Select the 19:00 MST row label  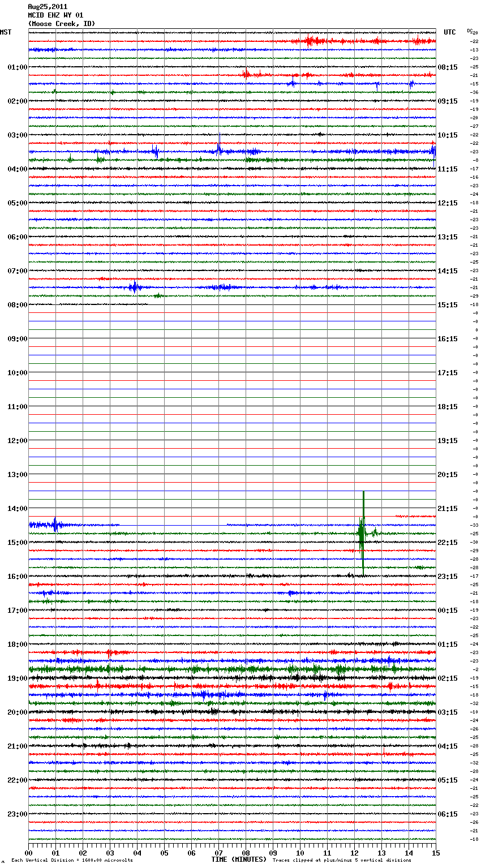18,678
